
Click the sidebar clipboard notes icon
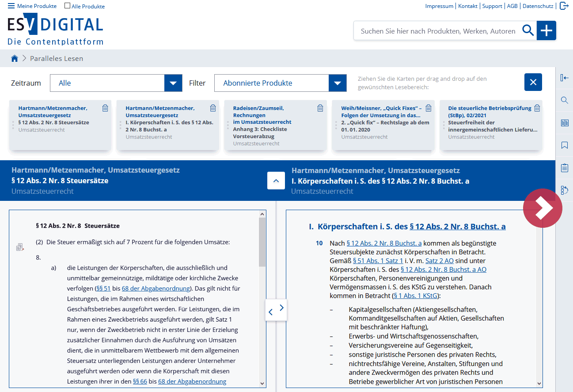(564, 168)
